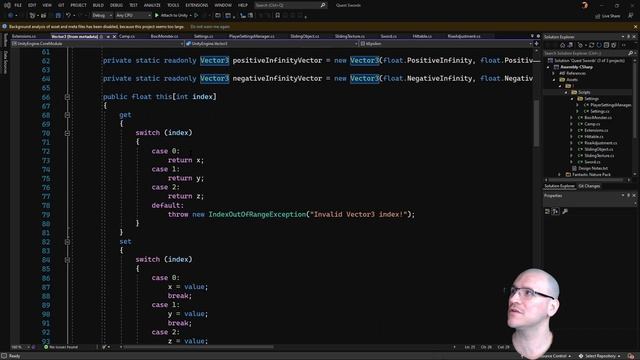Click the Refresh icon in Solution Explorer toolbar
This screenshot has height=360, width=640.
click(599, 45)
